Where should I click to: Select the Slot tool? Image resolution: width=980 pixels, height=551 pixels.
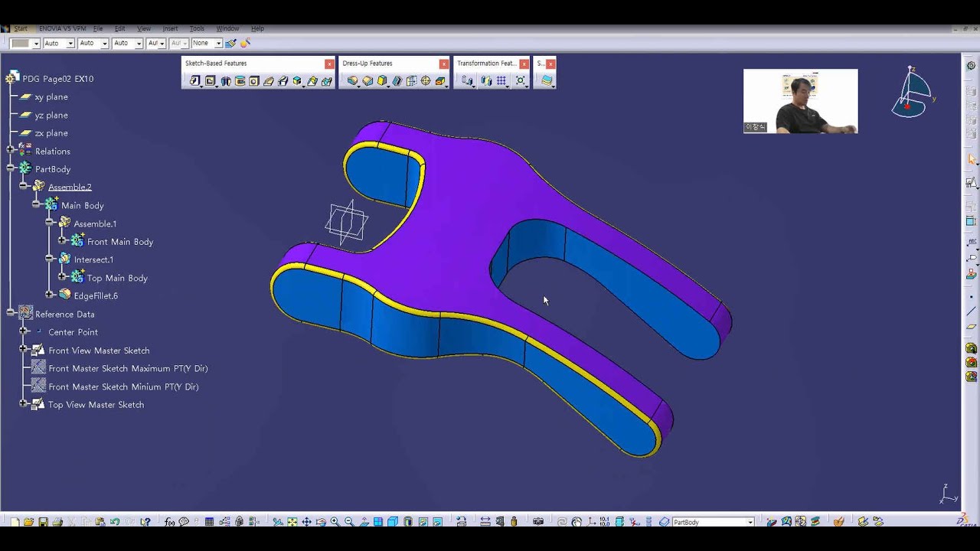283,81
